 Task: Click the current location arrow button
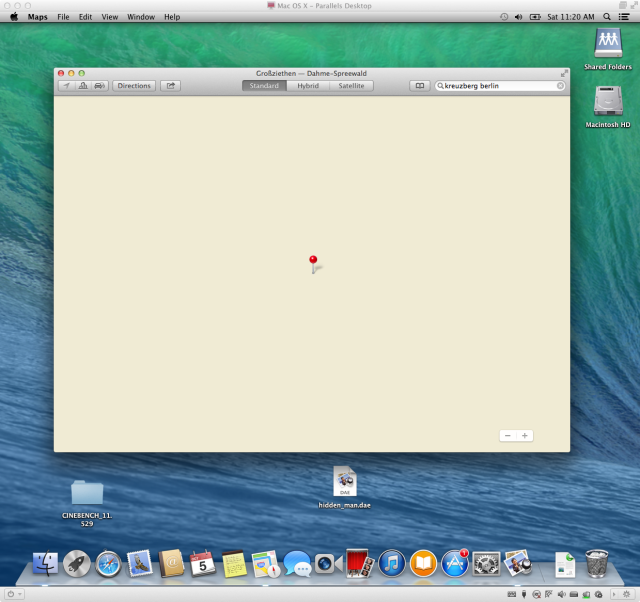67,86
